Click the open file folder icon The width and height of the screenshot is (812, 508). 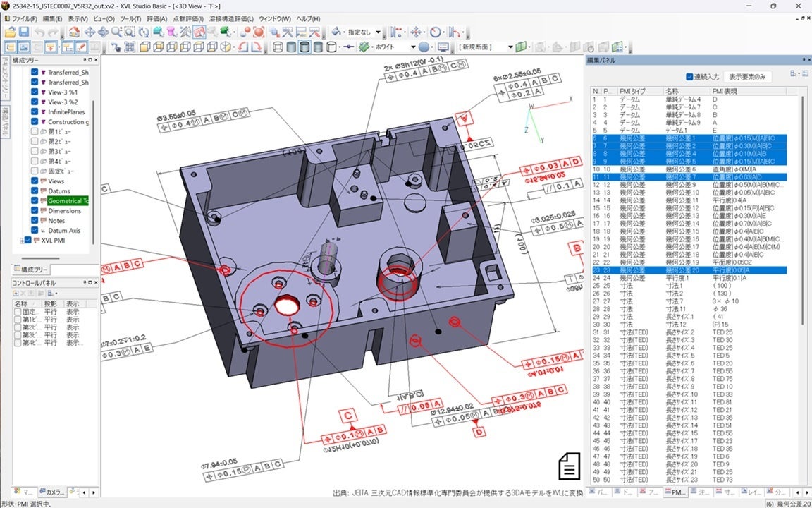pyautogui.click(x=11, y=32)
